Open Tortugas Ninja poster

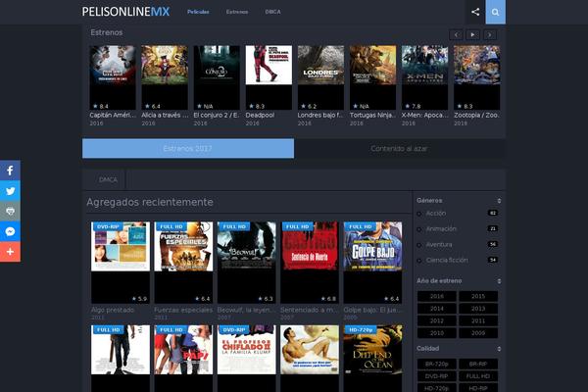372,77
